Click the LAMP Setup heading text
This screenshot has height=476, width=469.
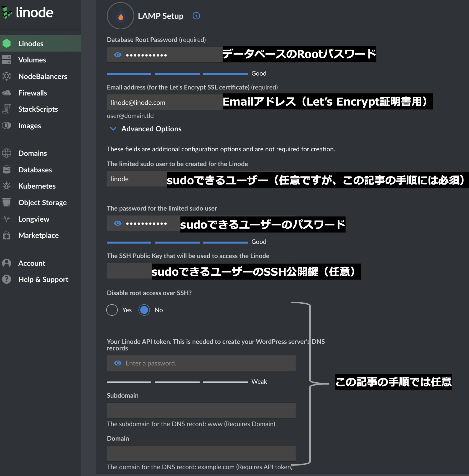pos(160,16)
